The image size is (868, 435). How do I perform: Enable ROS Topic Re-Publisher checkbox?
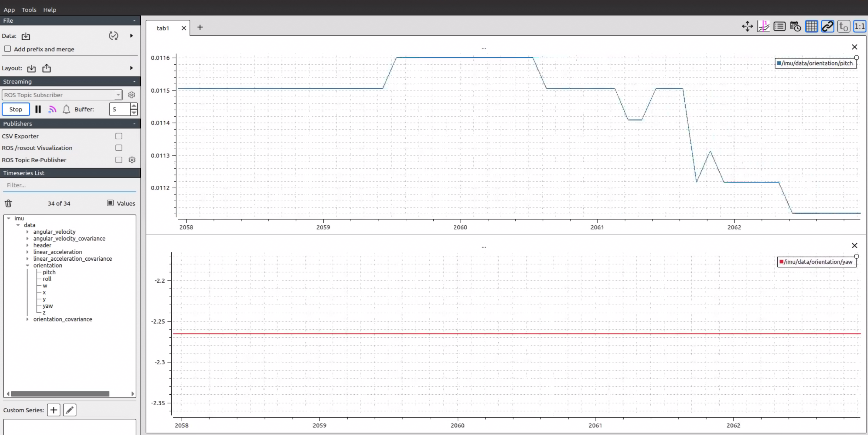(119, 160)
